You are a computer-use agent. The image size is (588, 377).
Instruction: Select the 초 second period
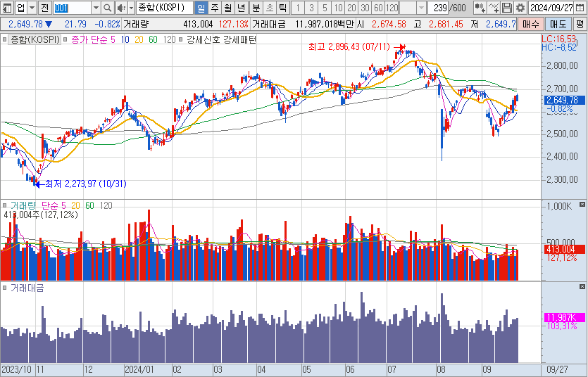[270, 8]
